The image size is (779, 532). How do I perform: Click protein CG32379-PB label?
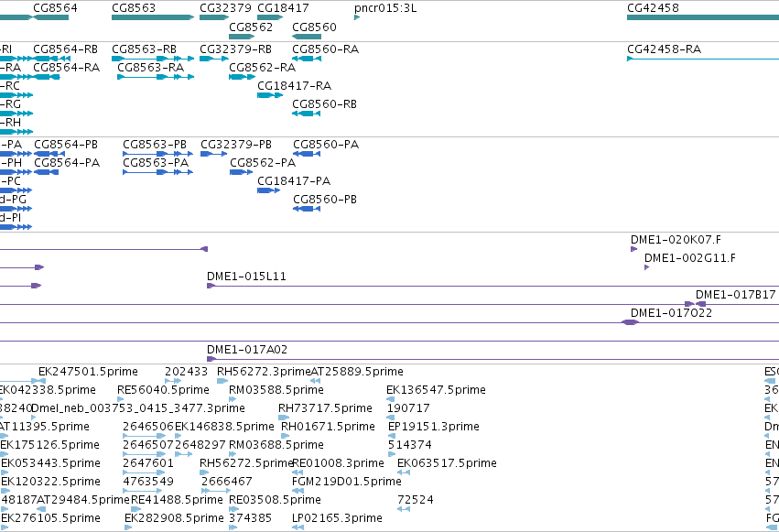[x=236, y=145]
